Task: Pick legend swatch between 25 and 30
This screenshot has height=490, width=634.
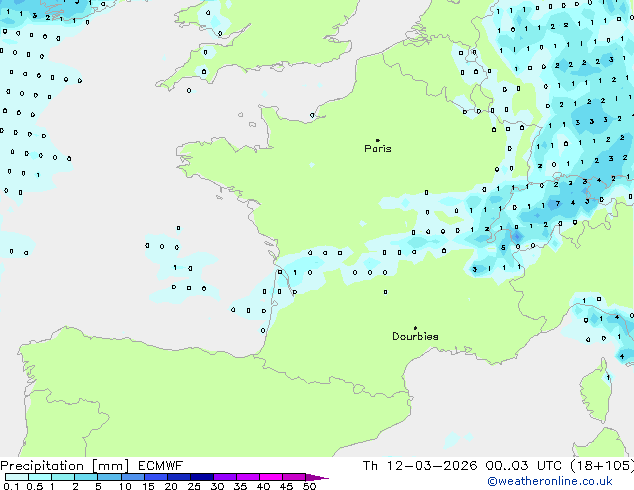Action: 202,477
